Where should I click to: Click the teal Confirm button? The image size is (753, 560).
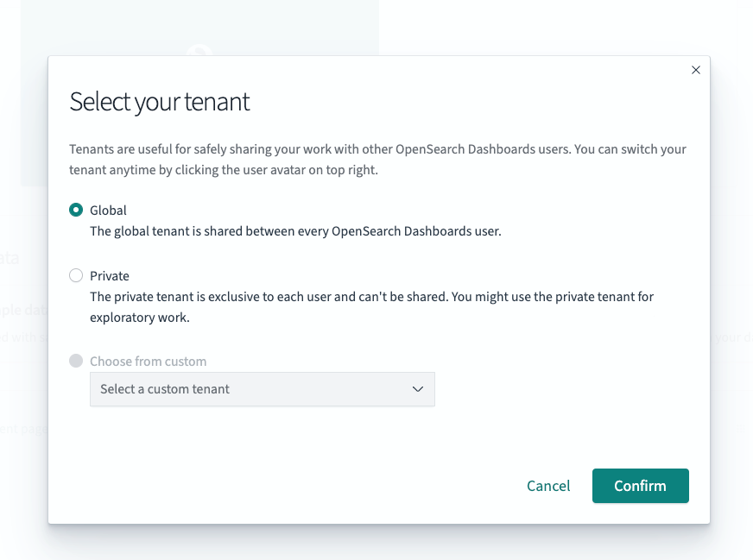point(640,486)
